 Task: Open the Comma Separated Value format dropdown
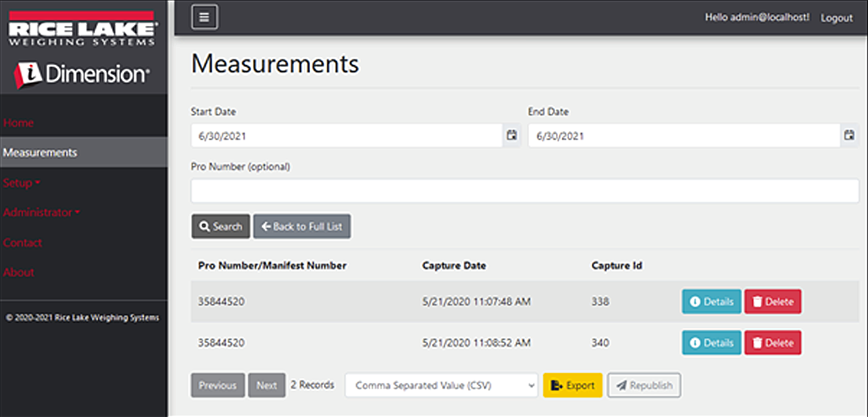coord(441,385)
